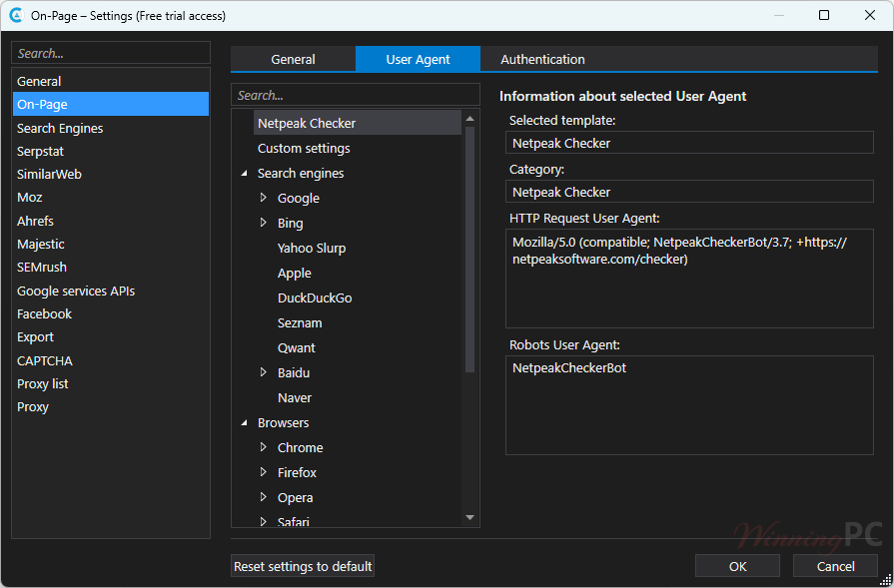
Task: Expand the Baidu tree node
Action: pyautogui.click(x=264, y=372)
